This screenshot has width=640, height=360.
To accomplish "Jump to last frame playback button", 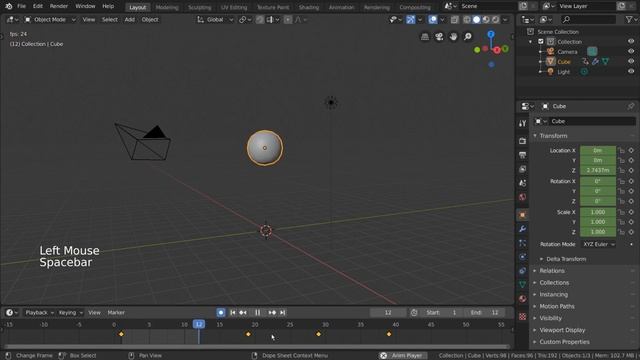I will [x=282, y=313].
